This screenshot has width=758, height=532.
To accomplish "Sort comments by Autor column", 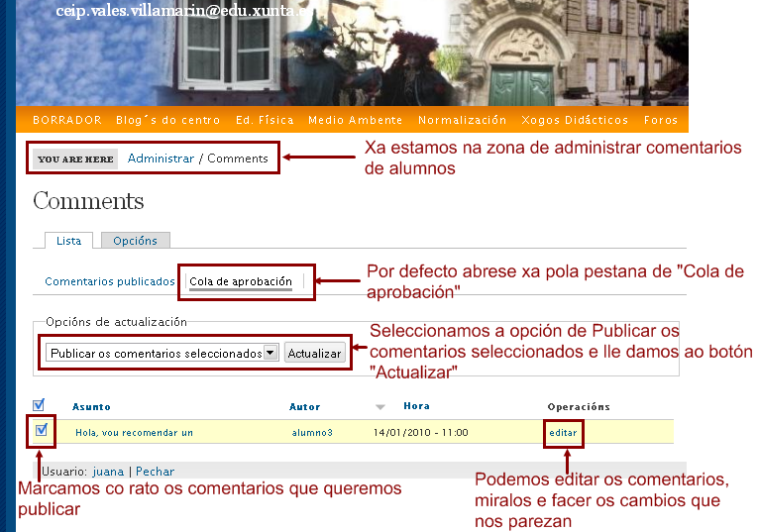I will pyautogui.click(x=304, y=407).
